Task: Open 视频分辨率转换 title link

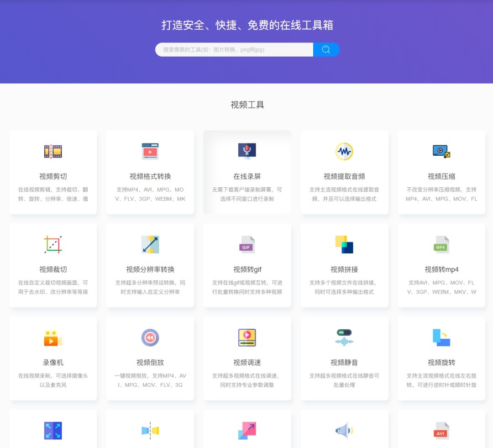Action: point(150,269)
